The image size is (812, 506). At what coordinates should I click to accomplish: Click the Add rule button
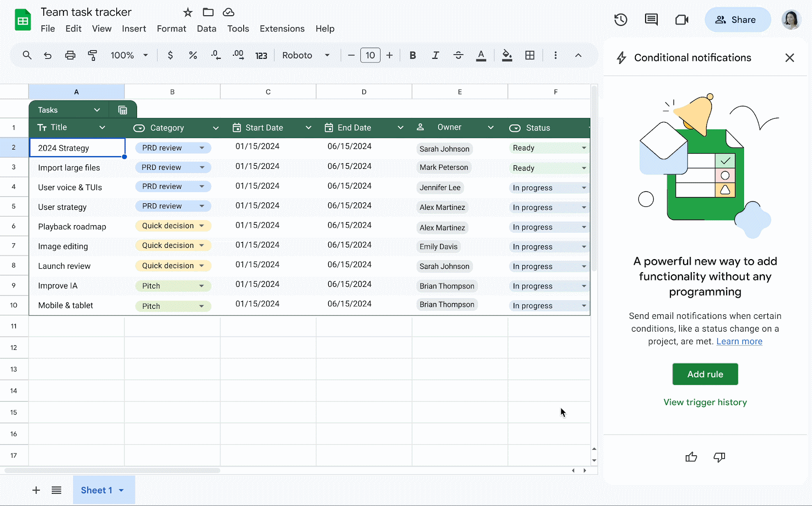(705, 374)
